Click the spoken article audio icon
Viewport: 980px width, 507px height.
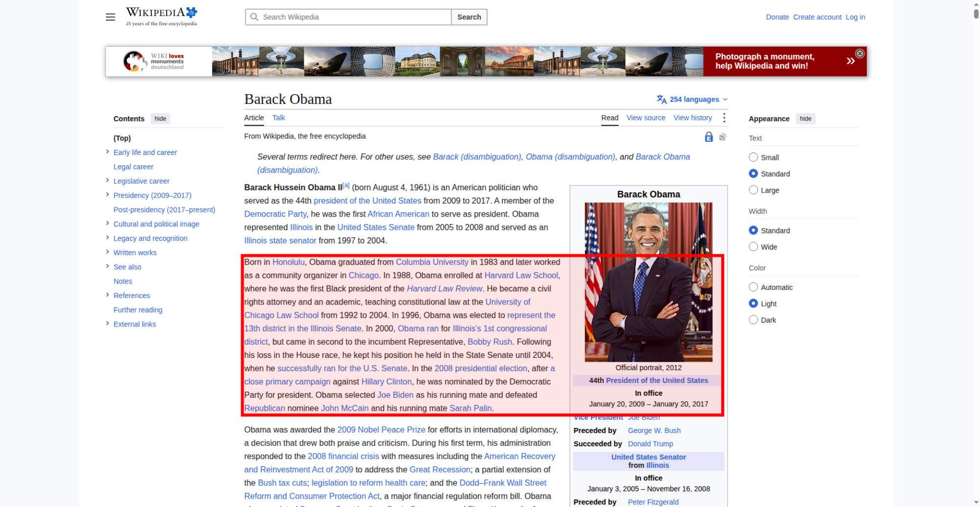pos(723,137)
